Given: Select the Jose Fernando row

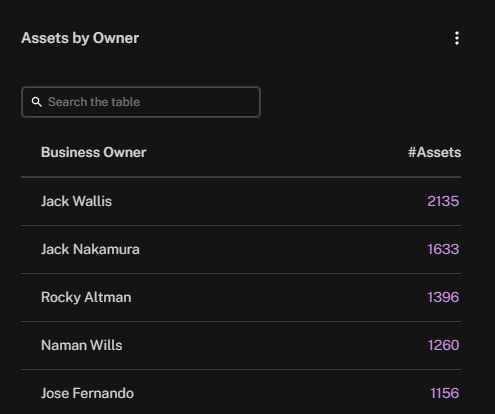Looking at the screenshot, I should pyautogui.click(x=241, y=392).
